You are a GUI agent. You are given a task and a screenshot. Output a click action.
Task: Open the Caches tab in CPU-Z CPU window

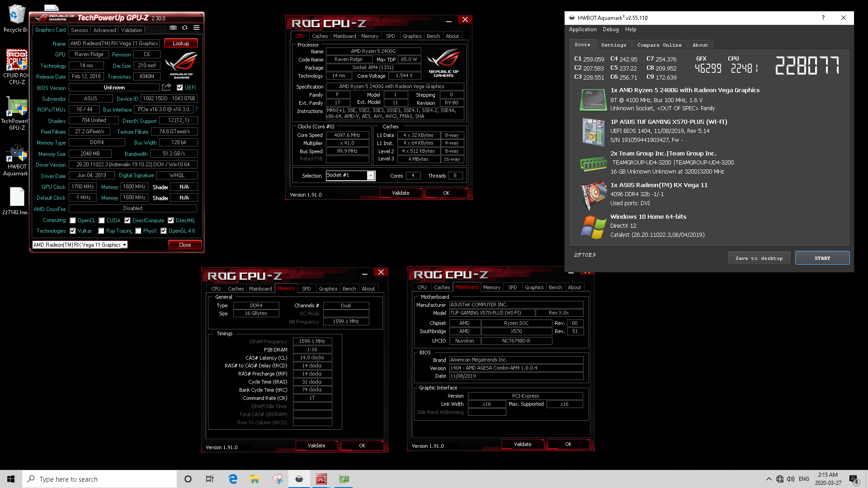click(x=320, y=36)
